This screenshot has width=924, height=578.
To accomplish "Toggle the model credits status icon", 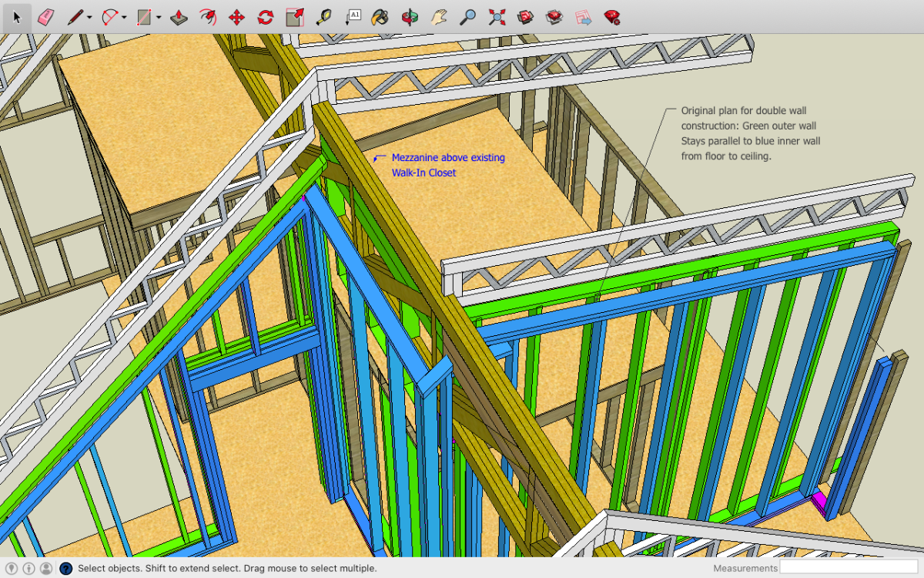I will click(x=29, y=568).
